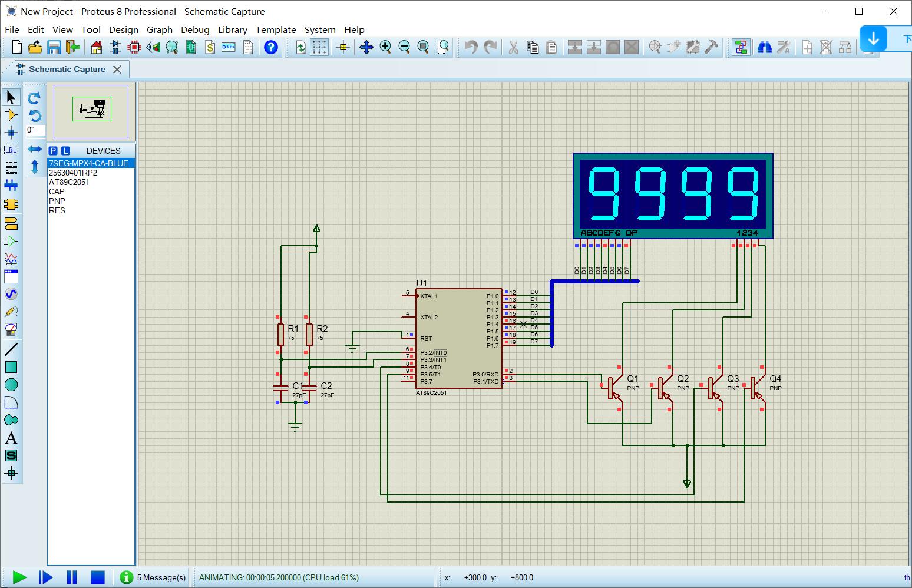
Task: Click the P pick devices button
Action: [x=53, y=151]
